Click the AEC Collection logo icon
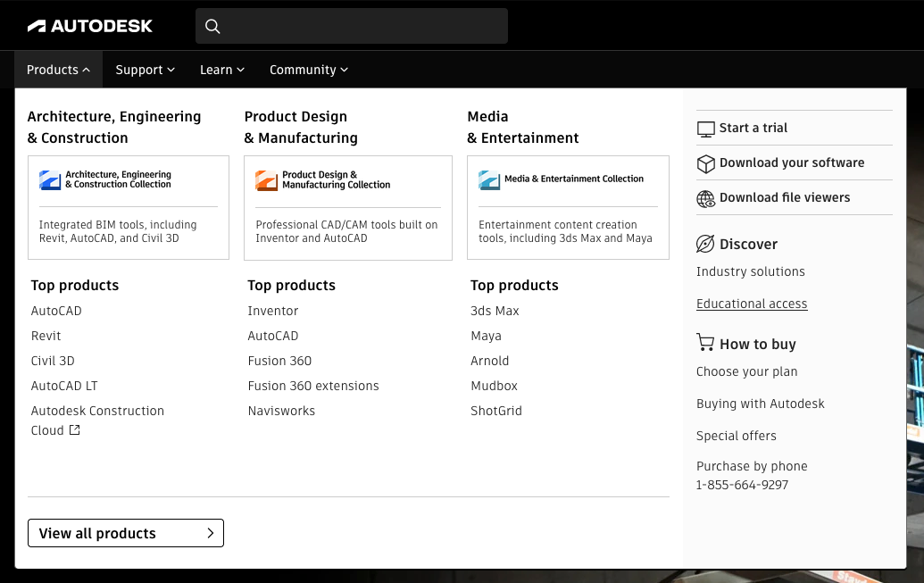Viewport: 924px width, 583px height. point(50,179)
